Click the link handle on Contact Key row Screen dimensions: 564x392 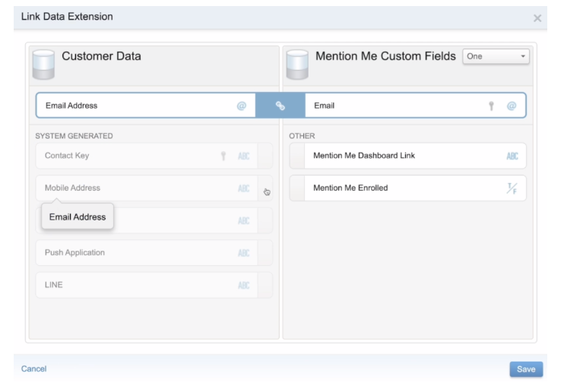pyautogui.click(x=265, y=156)
